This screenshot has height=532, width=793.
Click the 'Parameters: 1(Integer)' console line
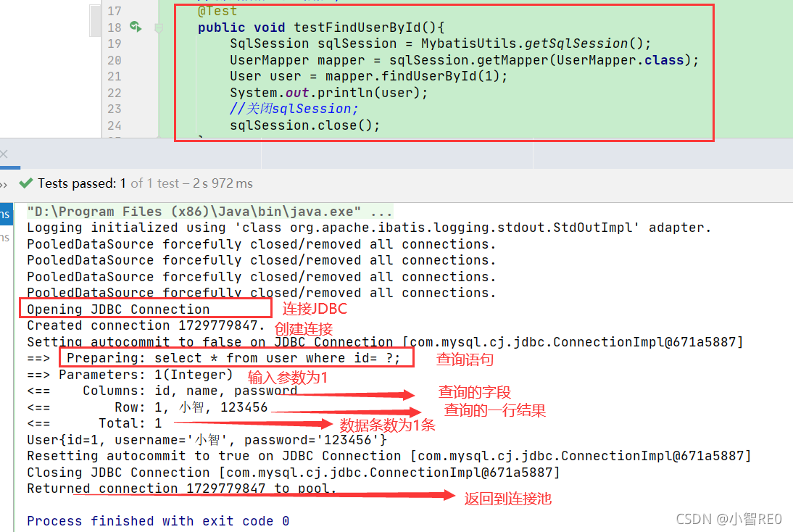coord(130,375)
